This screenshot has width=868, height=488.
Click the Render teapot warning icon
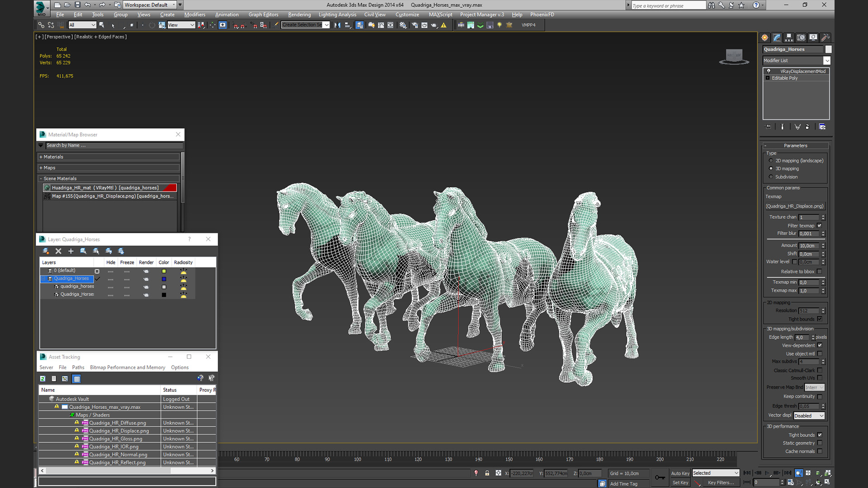pos(443,25)
